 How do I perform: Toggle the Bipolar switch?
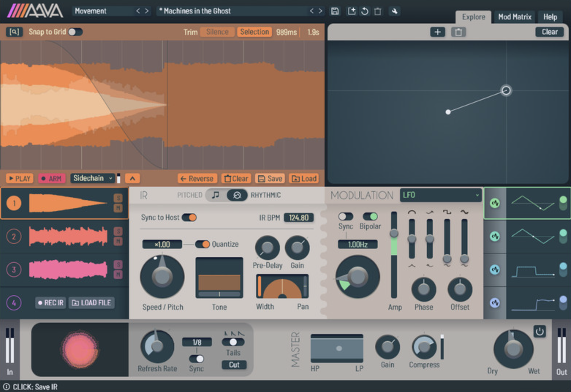tap(370, 216)
